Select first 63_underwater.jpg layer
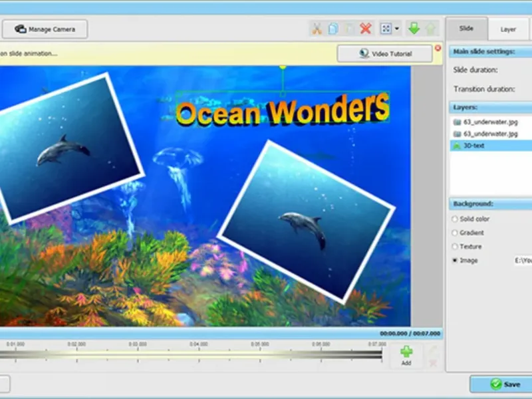This screenshot has height=399, width=532. coord(491,122)
